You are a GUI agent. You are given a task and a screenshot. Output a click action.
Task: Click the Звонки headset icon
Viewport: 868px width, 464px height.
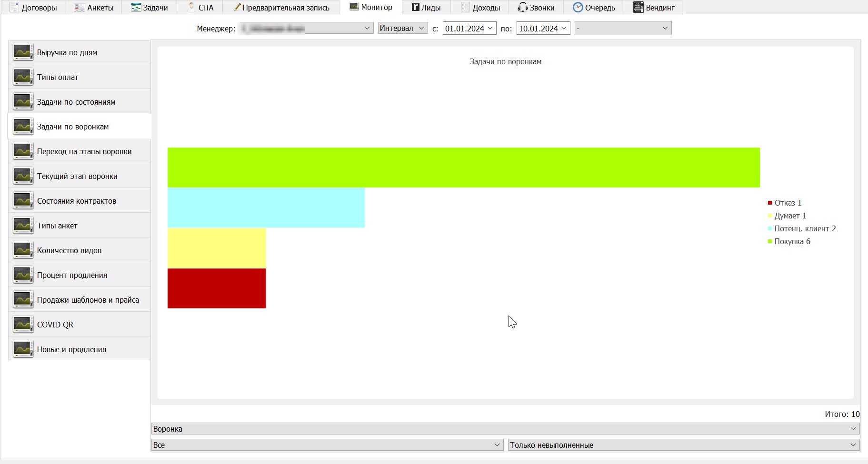pyautogui.click(x=523, y=7)
